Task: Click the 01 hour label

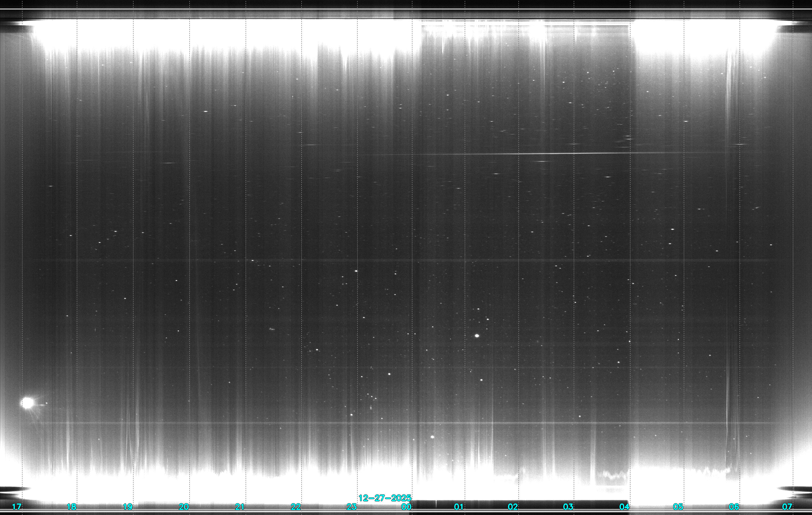Action: coord(459,506)
